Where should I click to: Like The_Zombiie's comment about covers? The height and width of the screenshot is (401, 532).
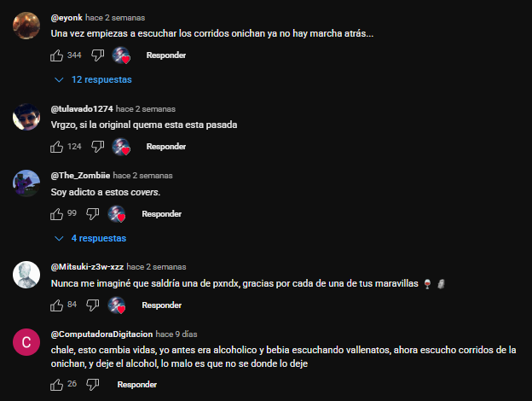(56, 214)
